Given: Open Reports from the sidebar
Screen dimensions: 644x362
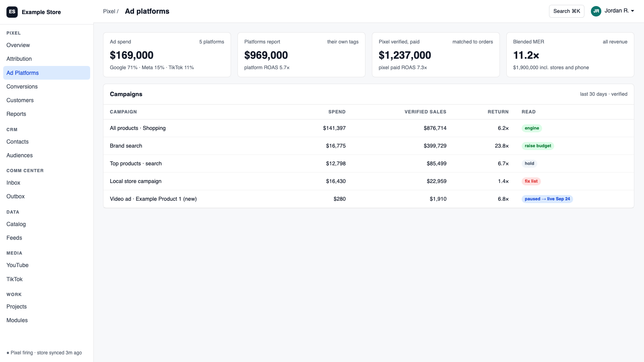Looking at the screenshot, I should point(47,114).
